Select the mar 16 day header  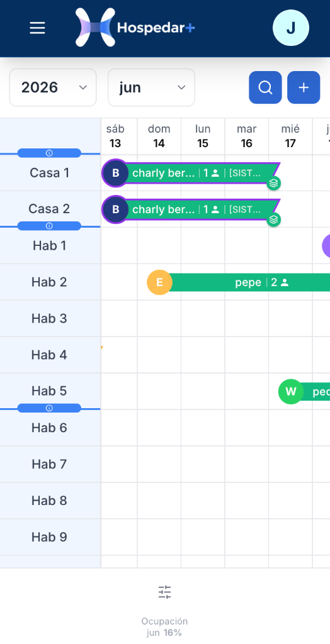[x=246, y=136]
